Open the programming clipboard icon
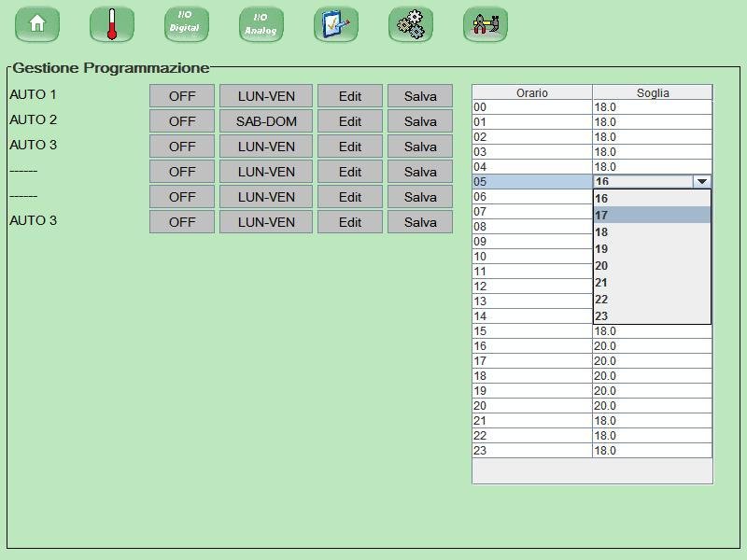 pyautogui.click(x=336, y=24)
